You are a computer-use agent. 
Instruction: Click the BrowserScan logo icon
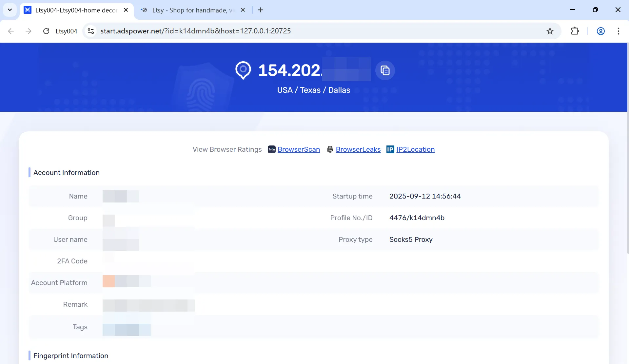click(271, 149)
